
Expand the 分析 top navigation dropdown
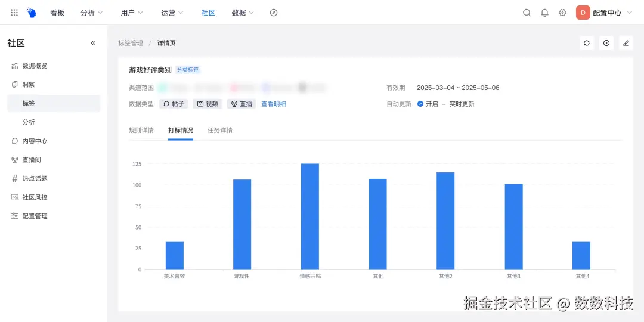[92, 13]
